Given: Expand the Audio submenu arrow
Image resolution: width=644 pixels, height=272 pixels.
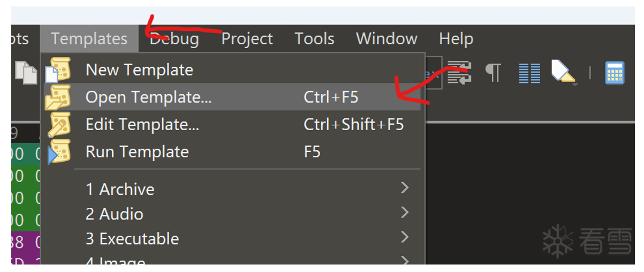Looking at the screenshot, I should [x=405, y=213].
